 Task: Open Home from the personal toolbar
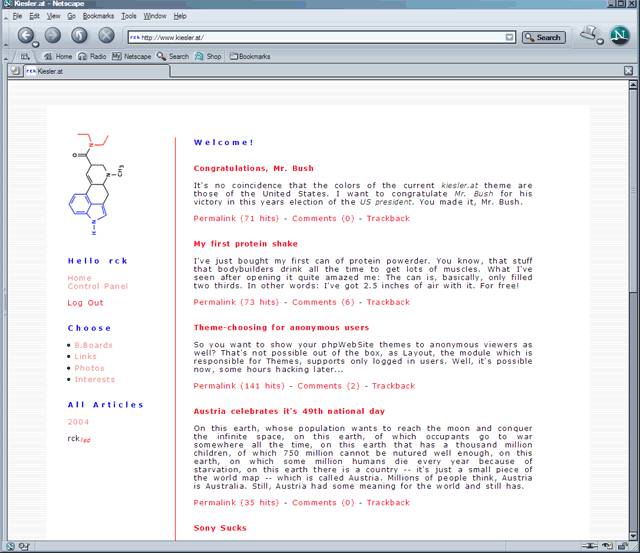tap(58, 57)
